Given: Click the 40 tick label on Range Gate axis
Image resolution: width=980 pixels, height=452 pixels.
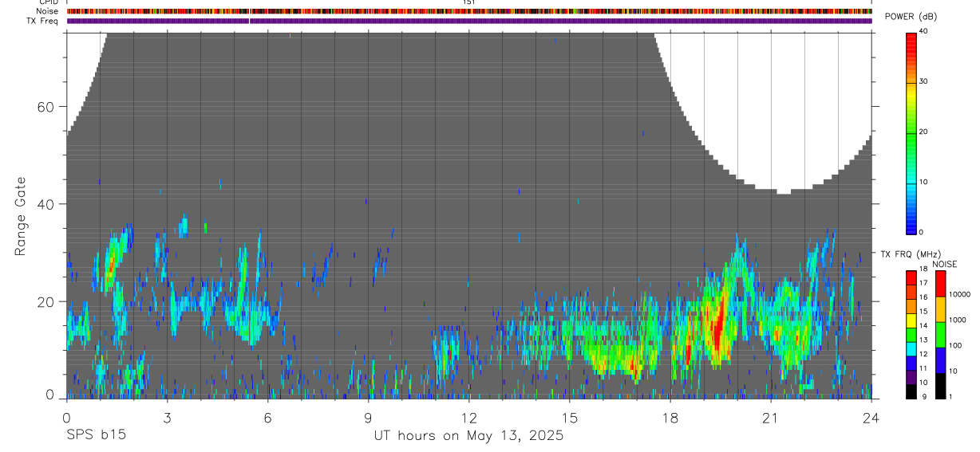Looking at the screenshot, I should (x=47, y=204).
